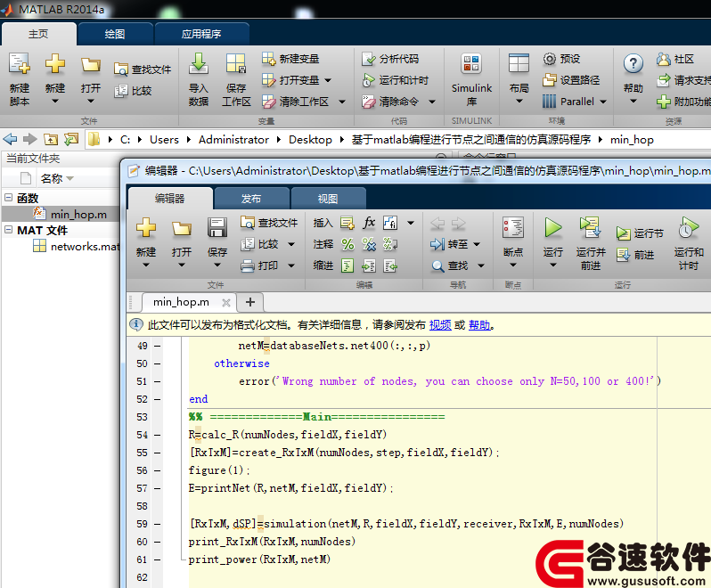
Task: Click Uncomment icon
Action: (369, 244)
